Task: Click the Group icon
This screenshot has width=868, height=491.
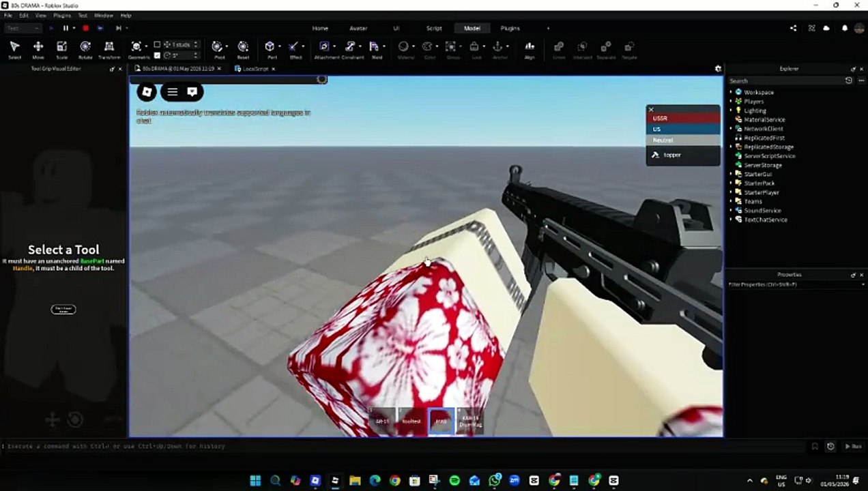Action: [x=450, y=47]
